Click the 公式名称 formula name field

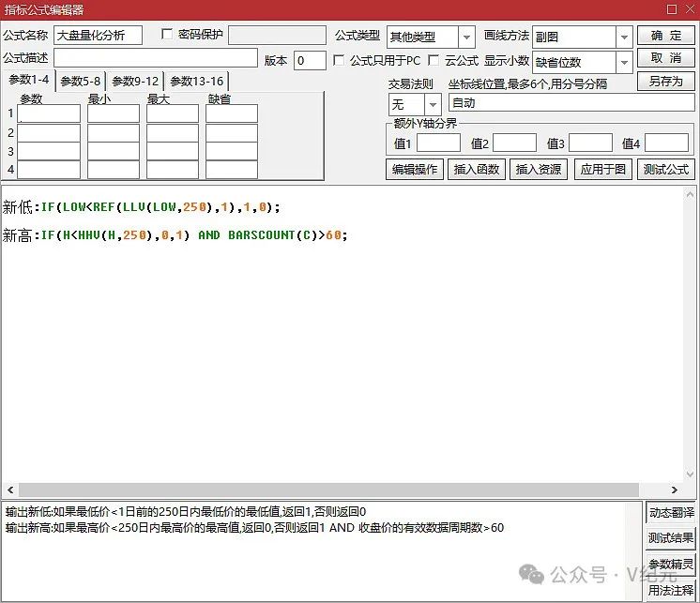98,36
